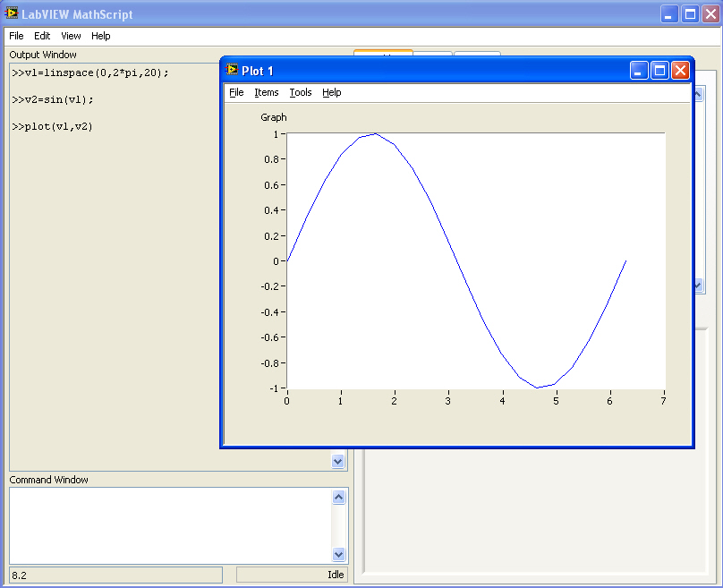Open the Edit menu
The height and width of the screenshot is (588, 723).
pos(42,36)
